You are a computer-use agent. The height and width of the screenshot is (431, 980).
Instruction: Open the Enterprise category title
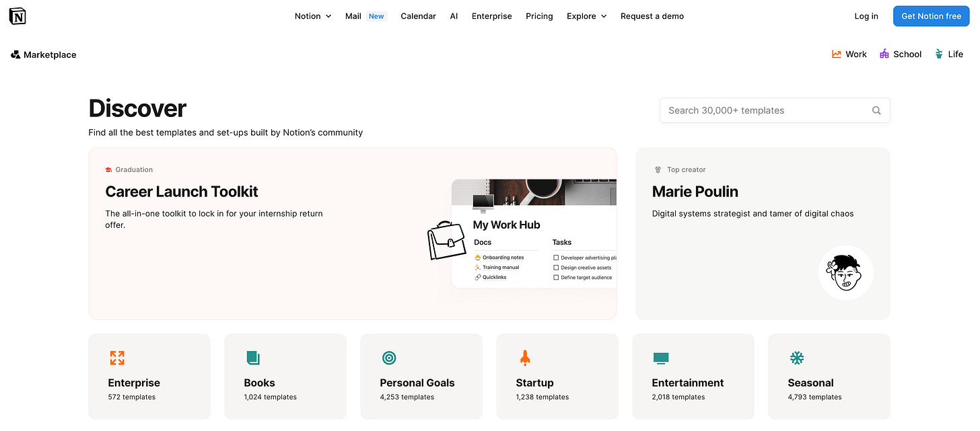134,383
